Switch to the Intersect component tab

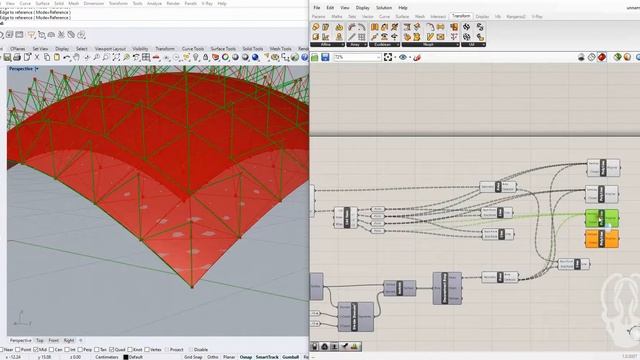click(x=438, y=17)
